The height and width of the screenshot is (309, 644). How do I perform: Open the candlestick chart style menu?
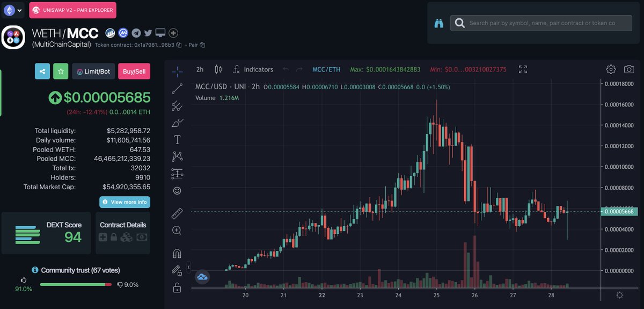(218, 69)
